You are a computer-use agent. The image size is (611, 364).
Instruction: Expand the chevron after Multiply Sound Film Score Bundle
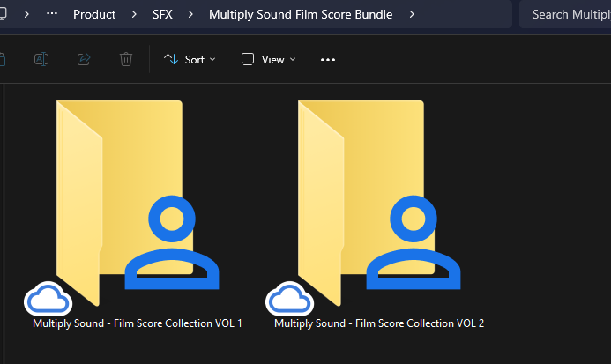tap(412, 14)
